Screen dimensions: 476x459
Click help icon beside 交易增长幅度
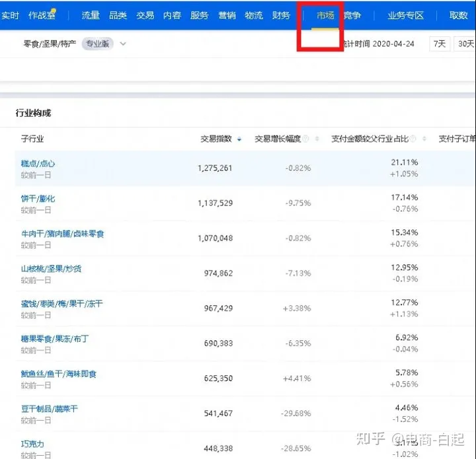(x=305, y=139)
